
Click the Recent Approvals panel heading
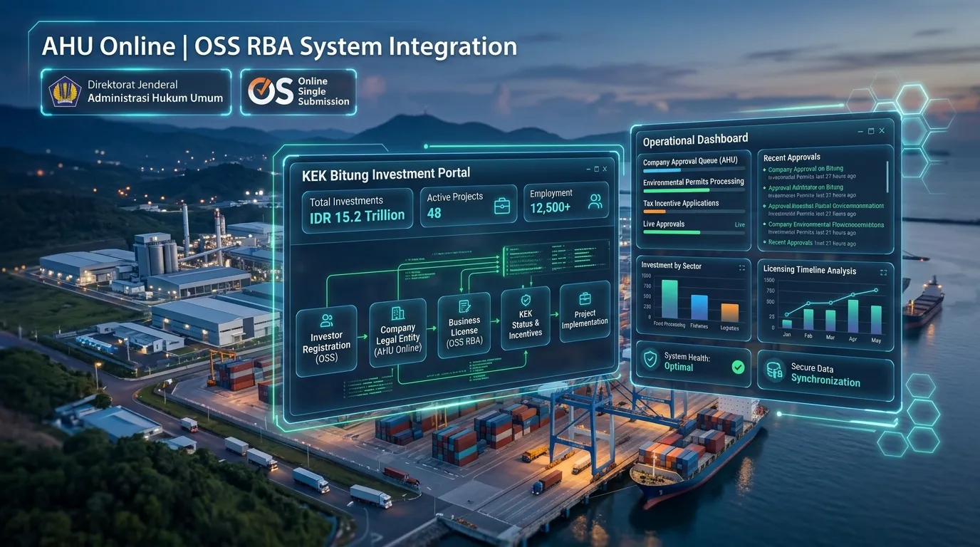[792, 157]
